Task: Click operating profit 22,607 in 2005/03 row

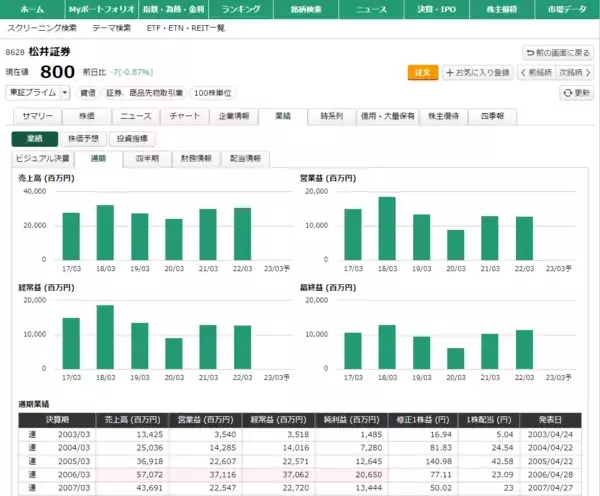Action: [223, 462]
